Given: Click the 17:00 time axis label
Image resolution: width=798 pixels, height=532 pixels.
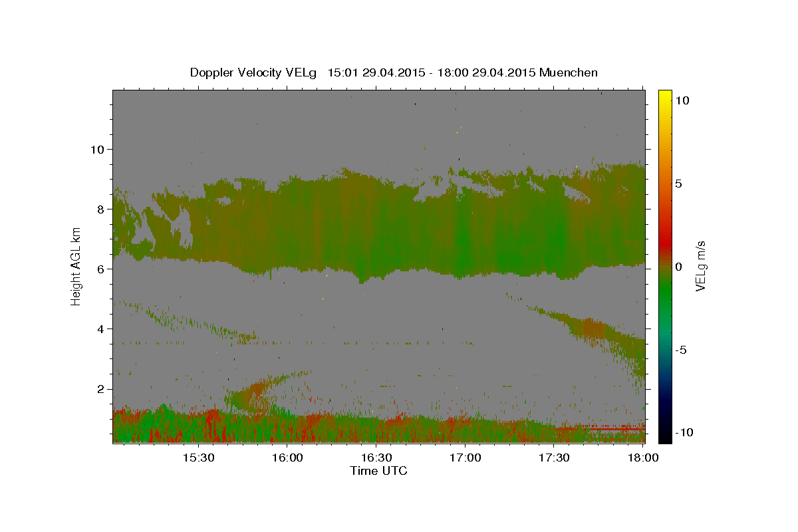Looking at the screenshot, I should [x=465, y=458].
